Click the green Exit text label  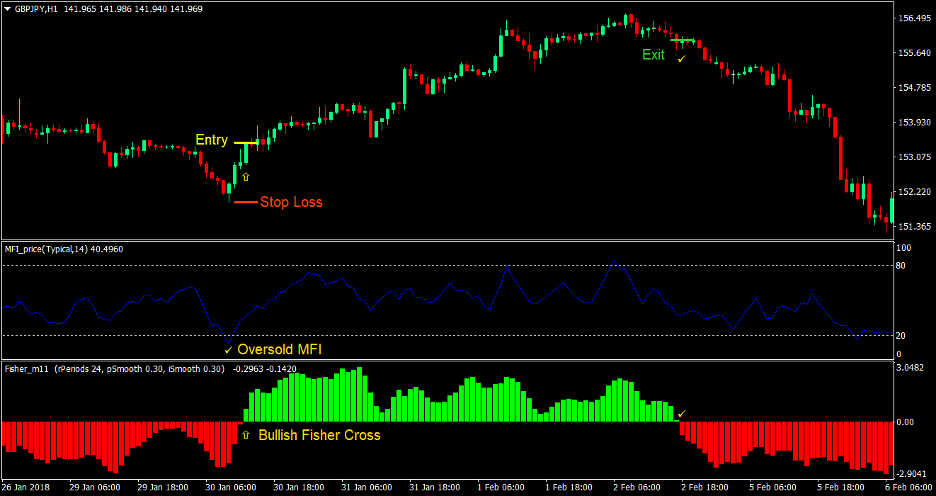click(x=653, y=55)
